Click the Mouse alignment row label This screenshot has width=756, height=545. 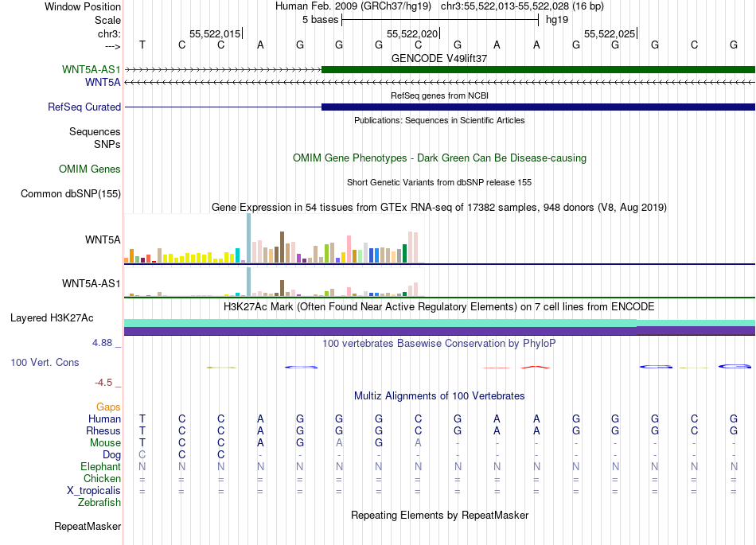pos(105,443)
